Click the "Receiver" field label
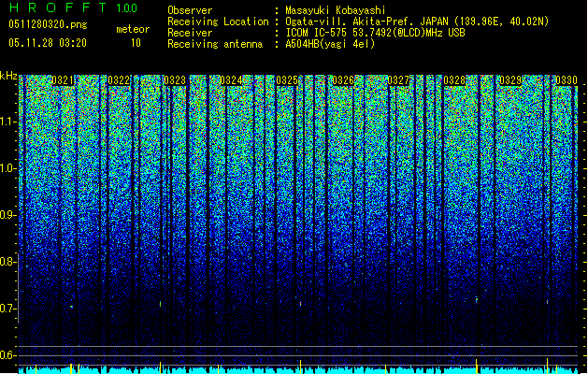This screenshot has height=374, width=588. (x=190, y=33)
